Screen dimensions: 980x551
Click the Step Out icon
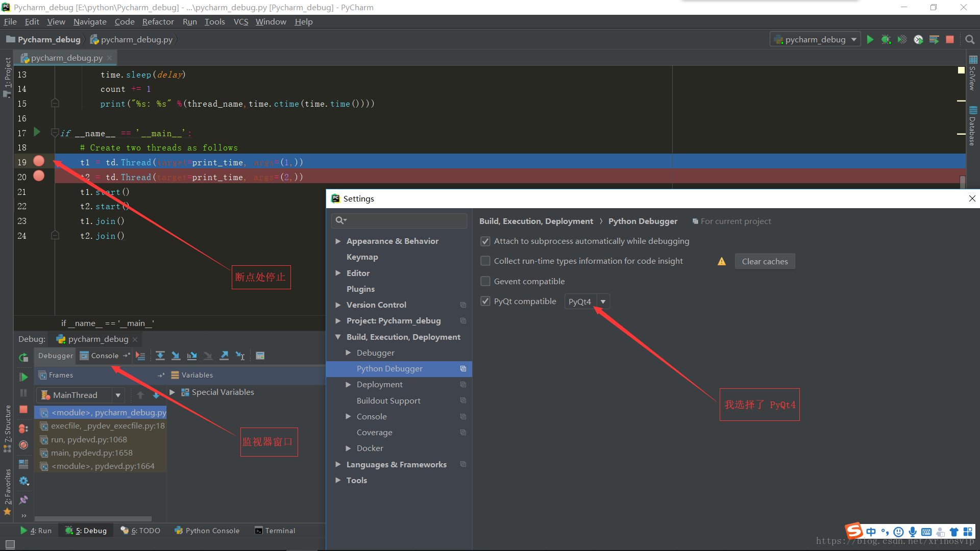224,356
